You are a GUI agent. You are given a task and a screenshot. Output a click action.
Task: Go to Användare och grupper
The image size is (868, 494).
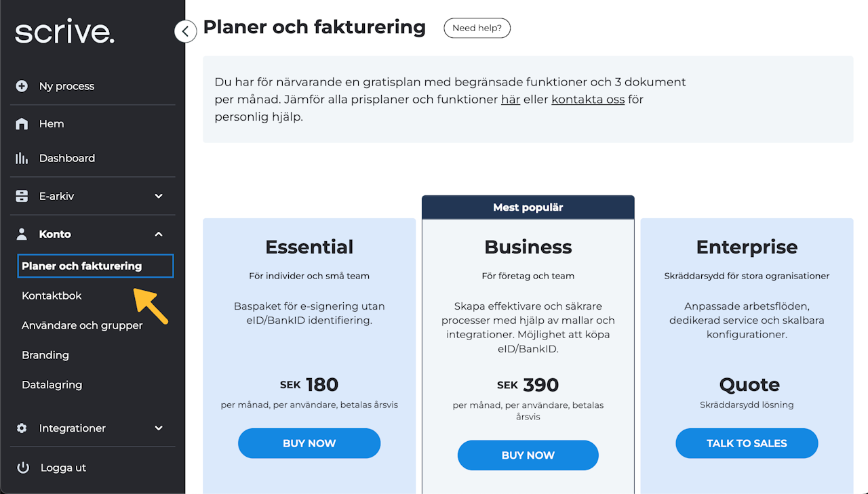tap(82, 325)
